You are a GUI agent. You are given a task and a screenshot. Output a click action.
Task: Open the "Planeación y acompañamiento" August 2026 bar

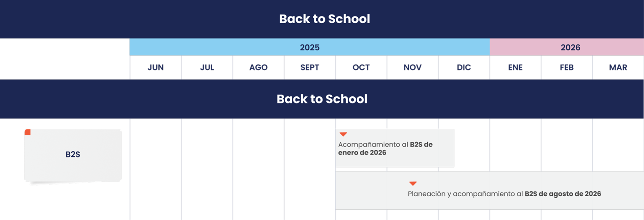[x=504, y=194]
